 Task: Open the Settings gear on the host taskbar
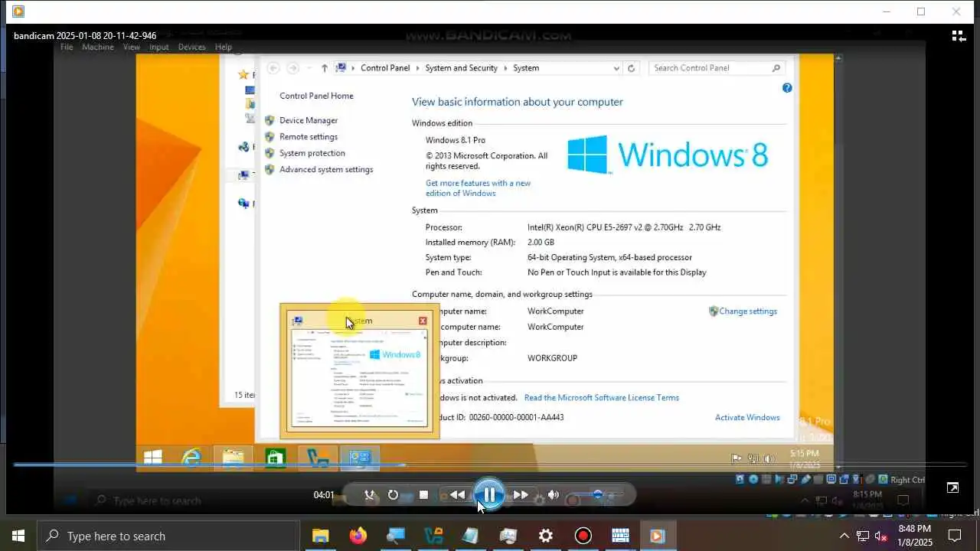pos(546,536)
